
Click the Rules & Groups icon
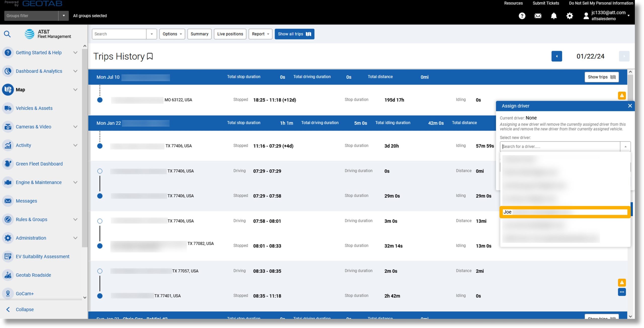[8, 220]
